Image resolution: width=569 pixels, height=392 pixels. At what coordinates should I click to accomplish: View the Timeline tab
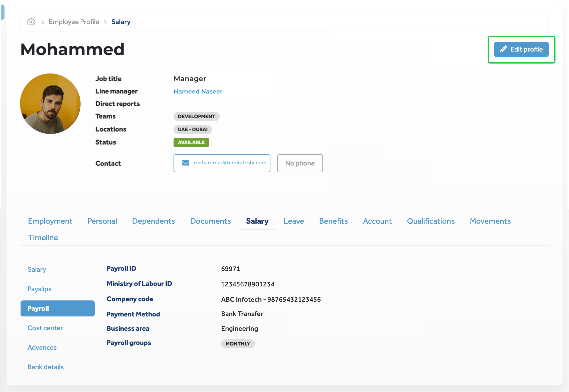tap(43, 237)
